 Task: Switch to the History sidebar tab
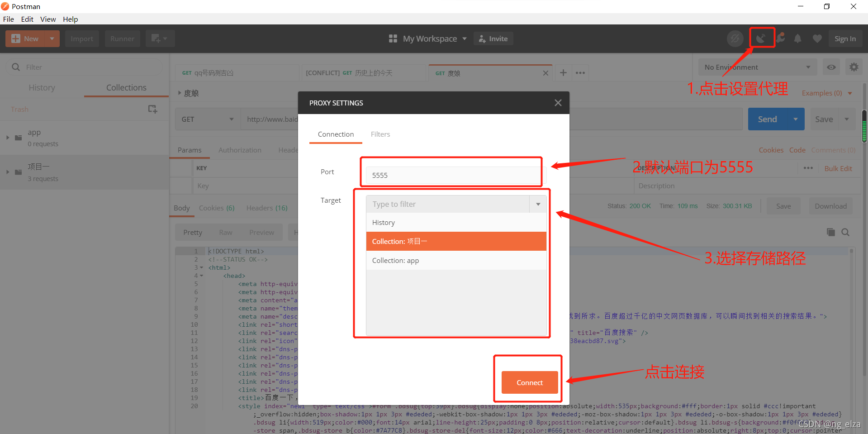pos(42,87)
